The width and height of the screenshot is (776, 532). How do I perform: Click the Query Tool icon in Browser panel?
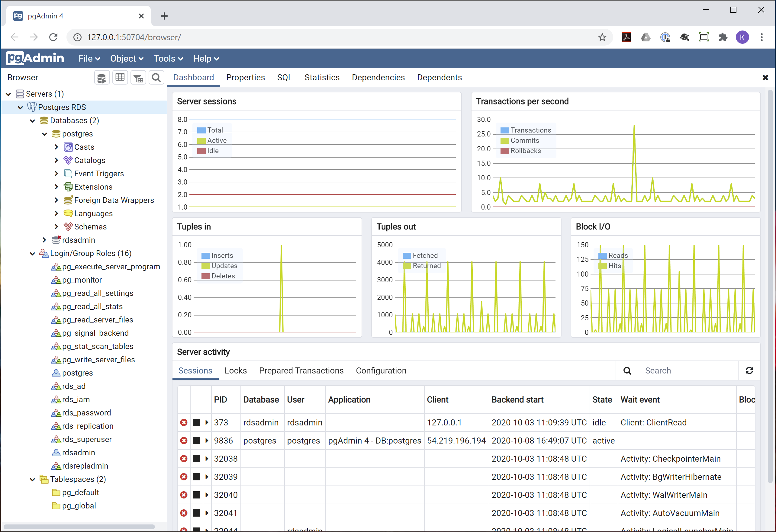pyautogui.click(x=101, y=78)
